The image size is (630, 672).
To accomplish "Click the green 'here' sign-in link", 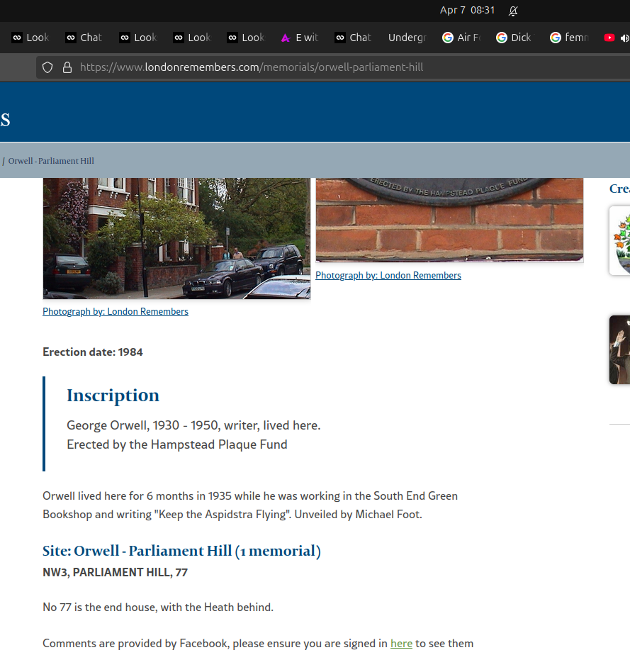I will coord(401,643).
